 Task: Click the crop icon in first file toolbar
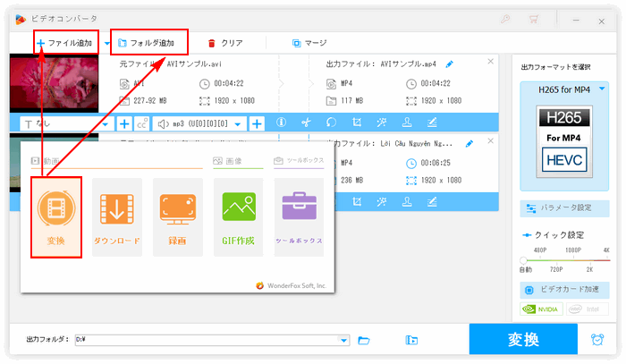click(x=357, y=123)
